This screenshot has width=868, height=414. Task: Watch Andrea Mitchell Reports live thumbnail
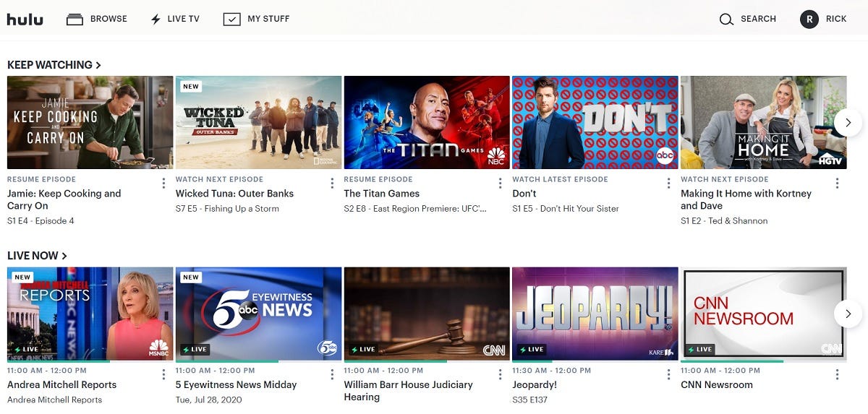[90, 314]
